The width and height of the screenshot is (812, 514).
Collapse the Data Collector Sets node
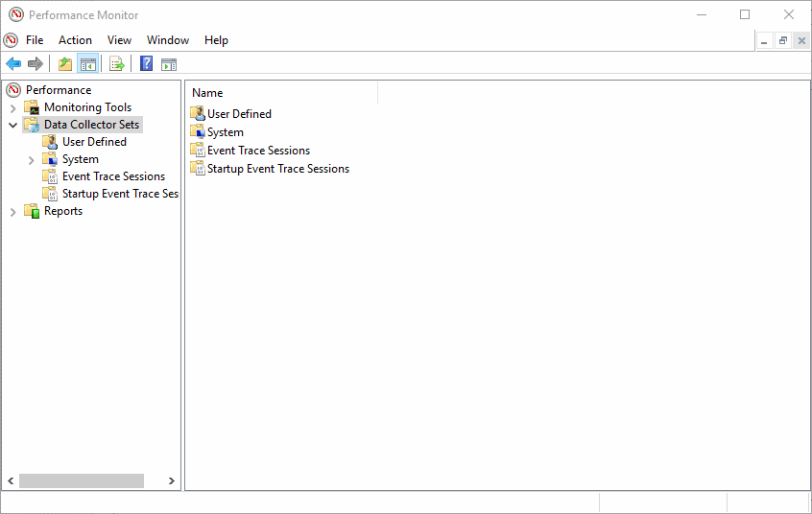click(13, 125)
